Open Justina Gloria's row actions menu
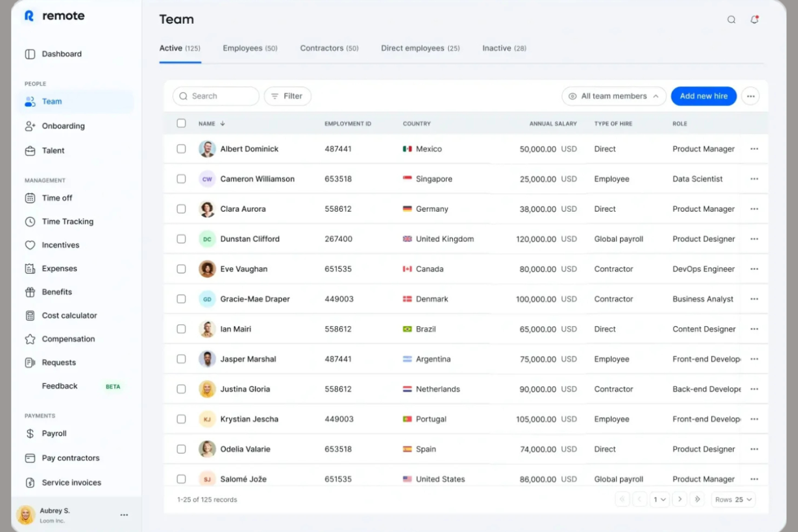798x532 pixels. pos(754,389)
